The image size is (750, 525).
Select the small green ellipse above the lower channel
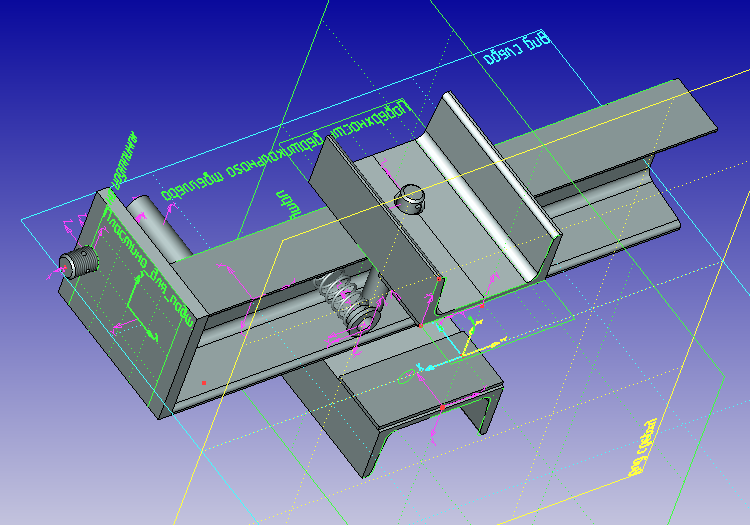(405, 377)
